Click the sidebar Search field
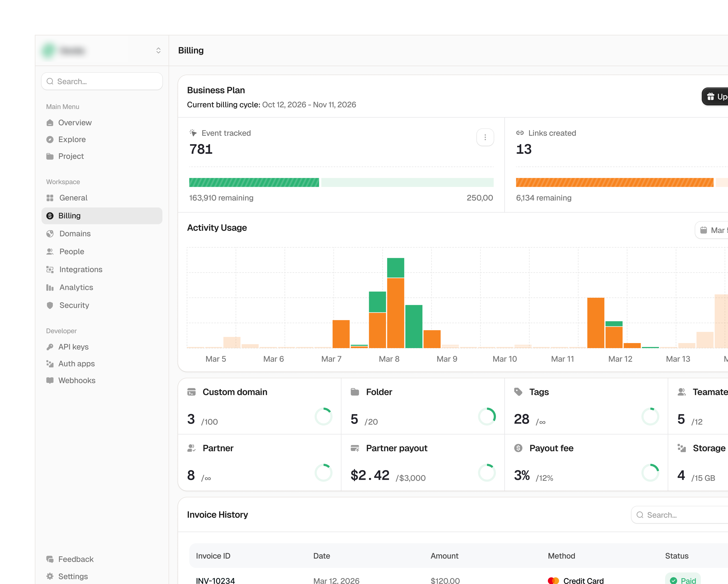This screenshot has width=728, height=584. 102,81
